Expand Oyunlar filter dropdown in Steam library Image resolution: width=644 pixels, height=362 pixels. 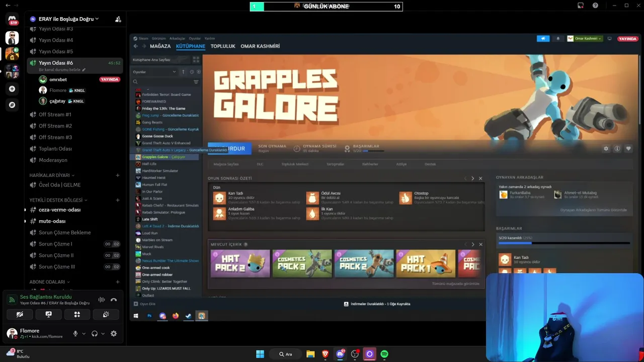point(154,72)
